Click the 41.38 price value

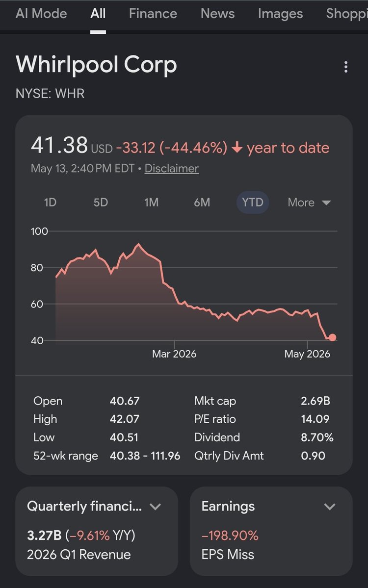[59, 145]
